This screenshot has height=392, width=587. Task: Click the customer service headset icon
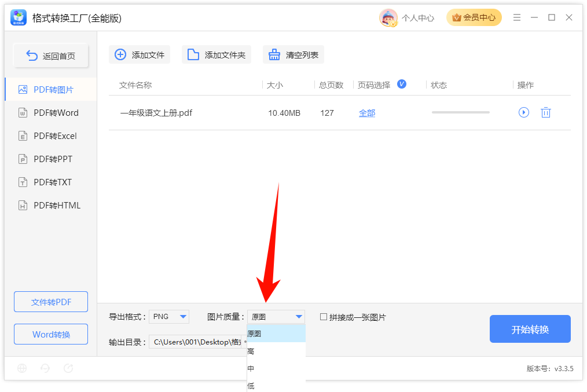tap(45, 368)
